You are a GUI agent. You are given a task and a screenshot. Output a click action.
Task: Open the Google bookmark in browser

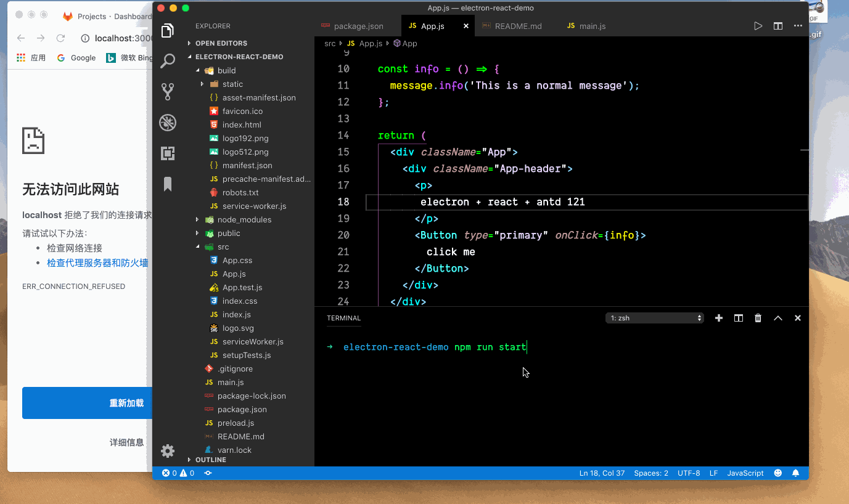pyautogui.click(x=76, y=58)
